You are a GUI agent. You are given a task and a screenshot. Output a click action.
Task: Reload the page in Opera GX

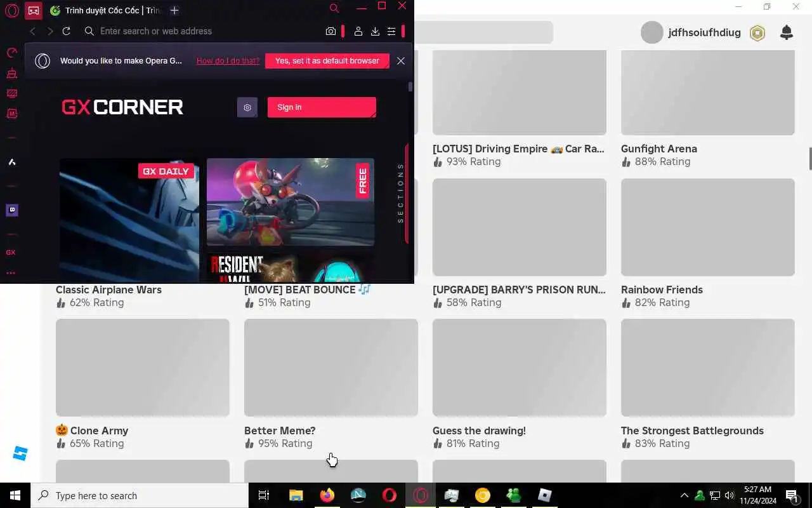pyautogui.click(x=66, y=31)
